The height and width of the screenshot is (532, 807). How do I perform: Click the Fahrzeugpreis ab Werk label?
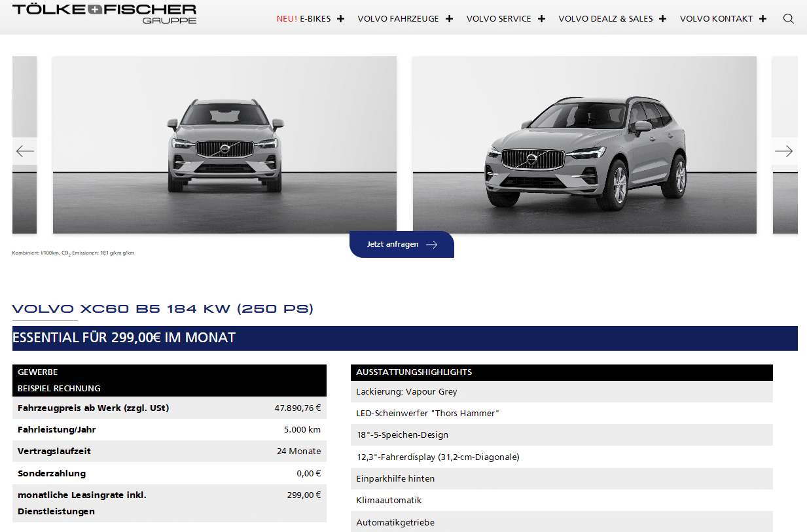[x=93, y=408]
